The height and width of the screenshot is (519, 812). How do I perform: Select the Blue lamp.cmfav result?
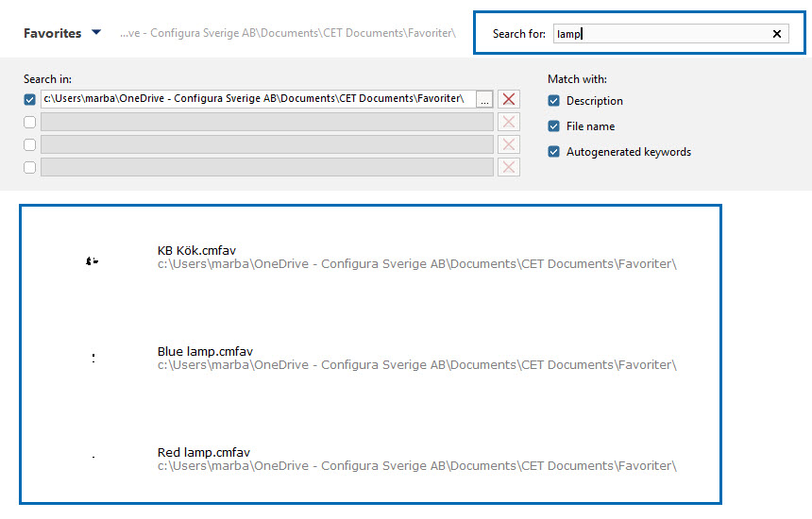coord(205,351)
